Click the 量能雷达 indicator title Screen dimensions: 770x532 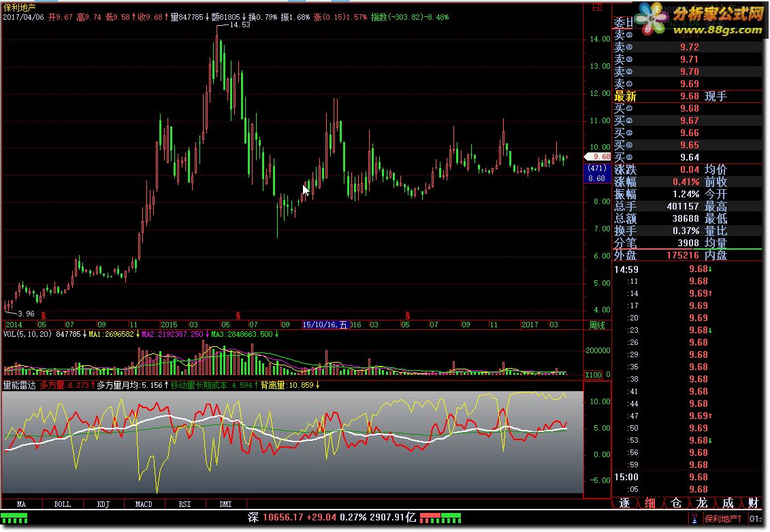[x=20, y=385]
